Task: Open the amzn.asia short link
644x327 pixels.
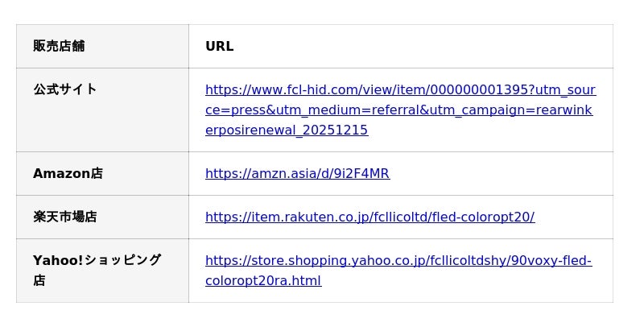Action: (297, 174)
